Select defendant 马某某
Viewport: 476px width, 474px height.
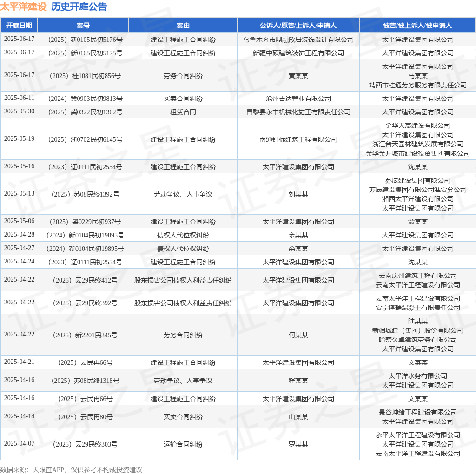pos(418,76)
